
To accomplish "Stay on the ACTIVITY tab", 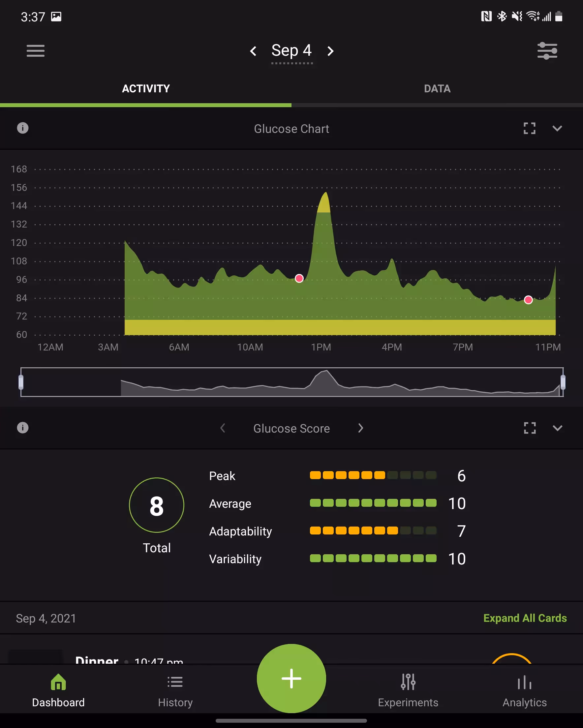I will (146, 88).
